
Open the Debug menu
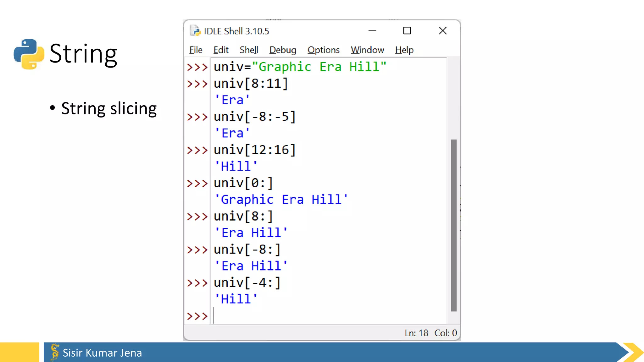click(283, 50)
